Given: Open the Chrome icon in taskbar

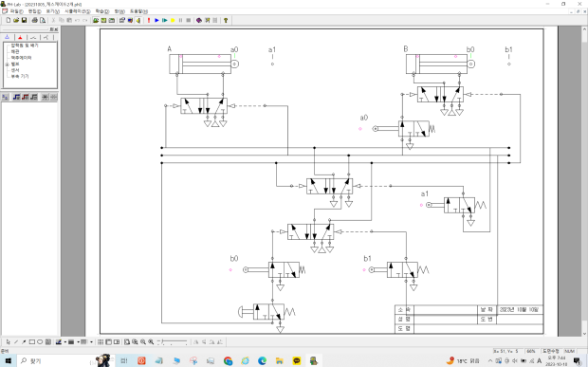Looking at the screenshot, I should click(x=228, y=361).
